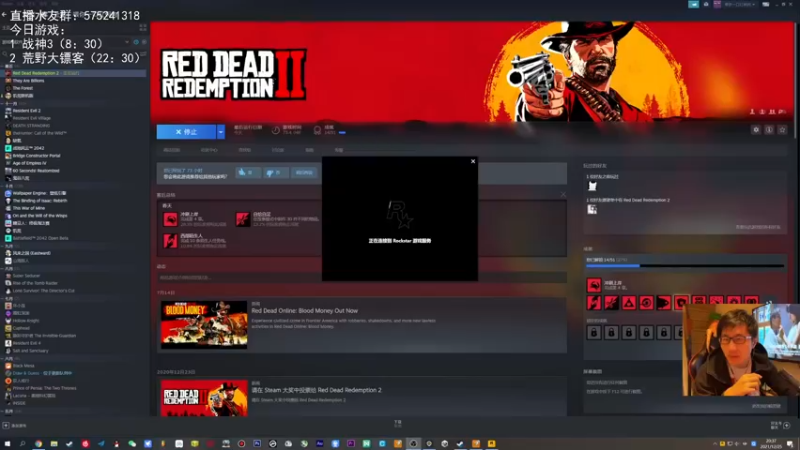Open WeChat from the taskbar
This screenshot has width=800, height=450.
(x=132, y=444)
